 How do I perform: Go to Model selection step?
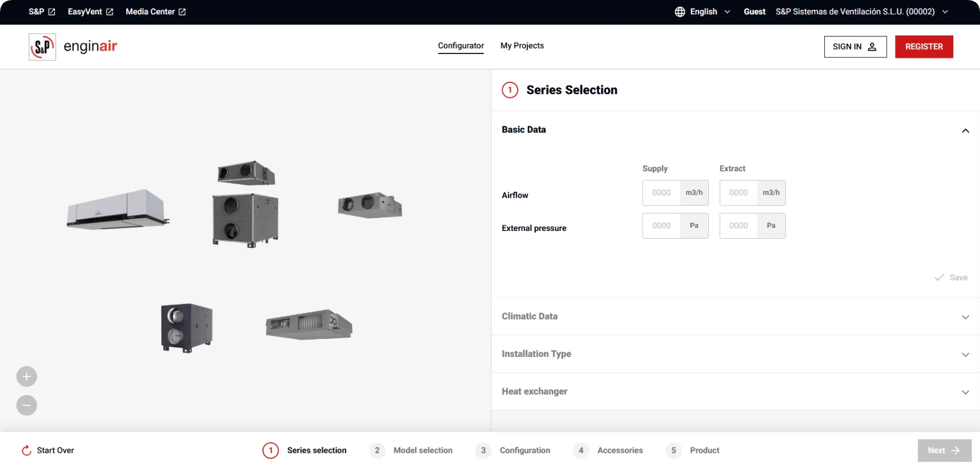(411, 451)
